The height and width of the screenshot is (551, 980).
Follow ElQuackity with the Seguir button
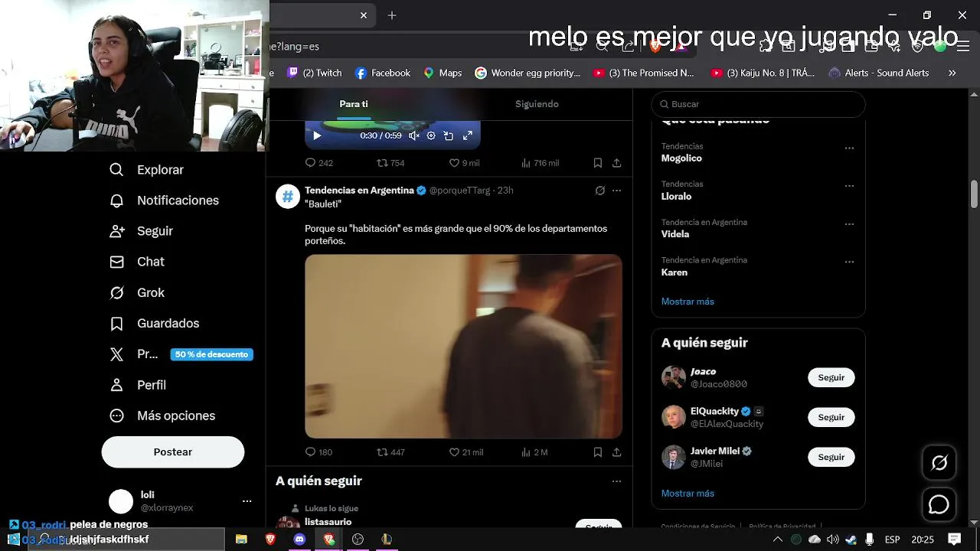click(831, 417)
